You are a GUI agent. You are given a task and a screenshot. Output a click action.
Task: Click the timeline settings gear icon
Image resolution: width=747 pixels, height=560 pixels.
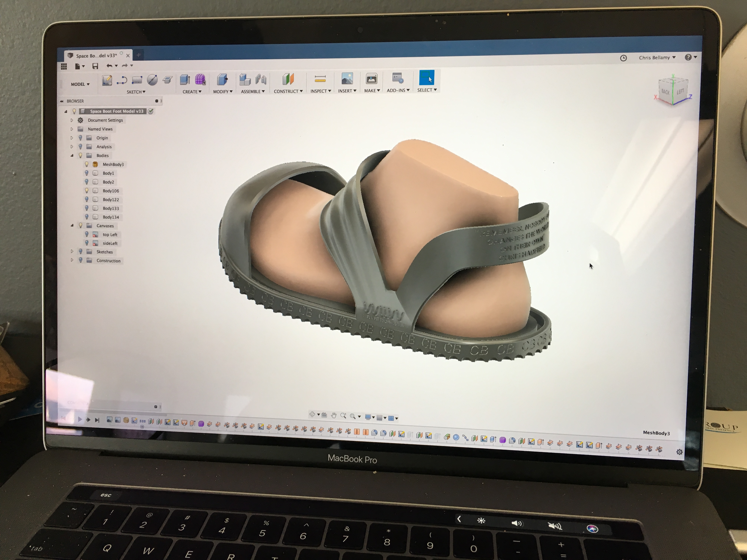click(x=679, y=452)
